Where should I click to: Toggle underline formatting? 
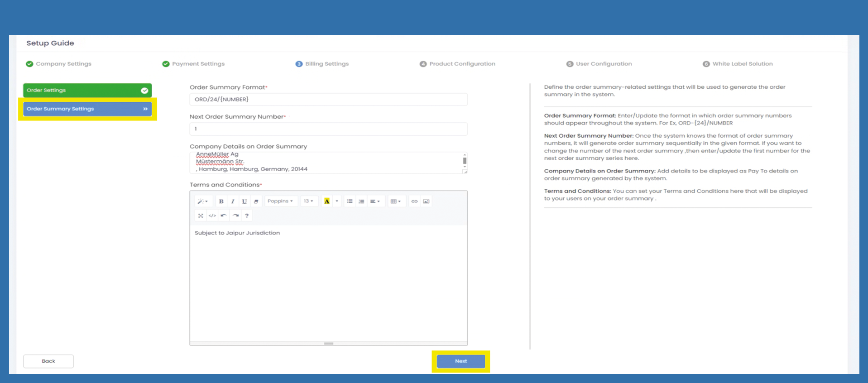coord(245,201)
